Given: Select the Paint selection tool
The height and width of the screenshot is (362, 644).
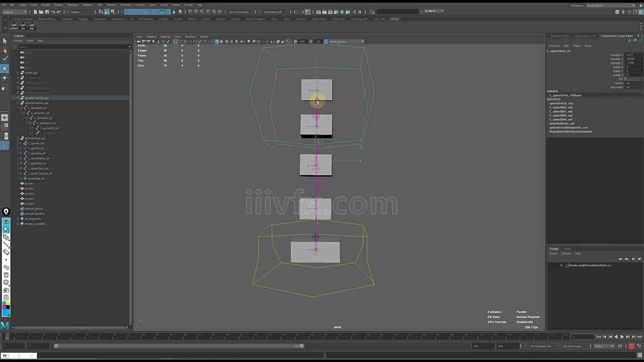Looking at the screenshot, I should pos(5,59).
